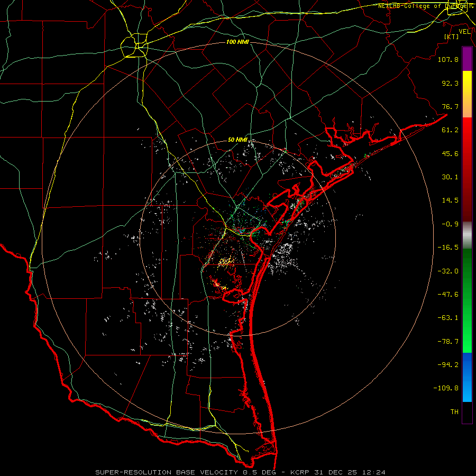Select the 30.1 velocity scale label

(x=450, y=177)
